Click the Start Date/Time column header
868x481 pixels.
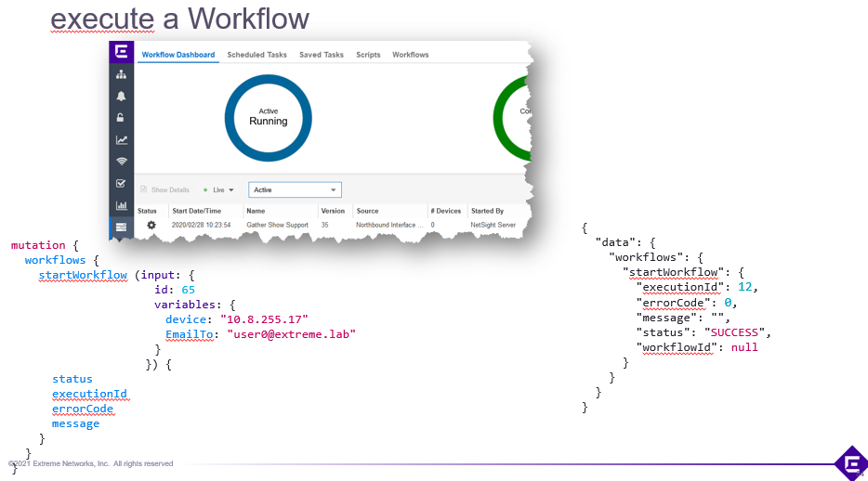[196, 211]
